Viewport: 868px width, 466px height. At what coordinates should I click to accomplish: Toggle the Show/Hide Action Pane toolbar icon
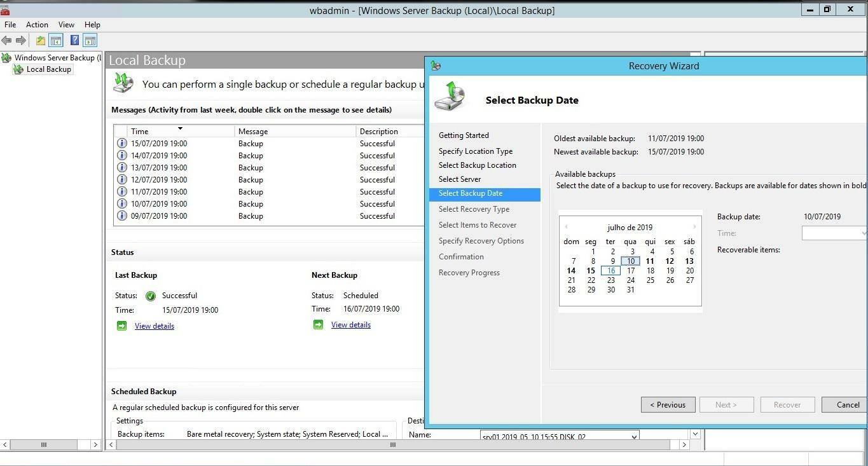pos(90,41)
